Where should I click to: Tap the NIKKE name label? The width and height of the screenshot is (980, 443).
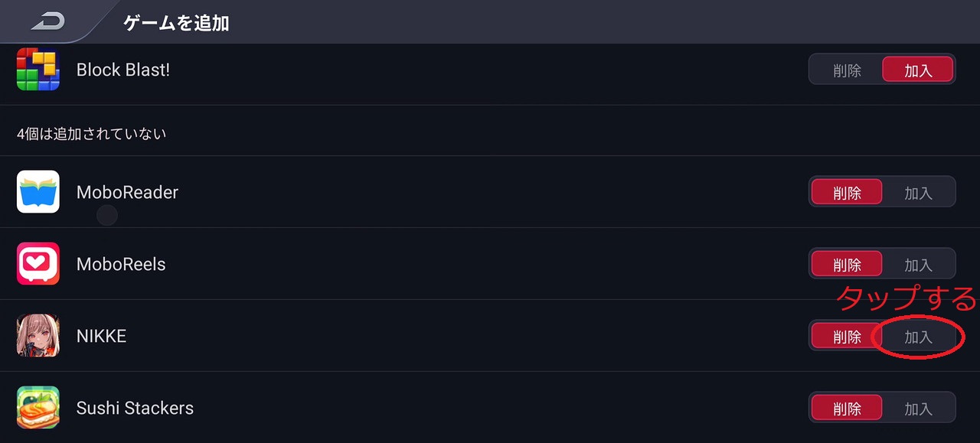coord(101,336)
